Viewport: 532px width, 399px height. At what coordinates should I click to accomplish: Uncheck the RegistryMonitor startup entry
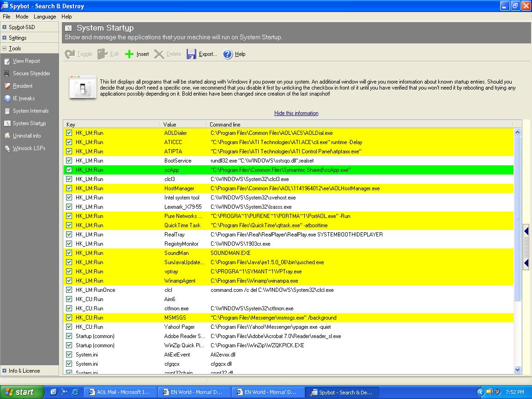[69, 244]
